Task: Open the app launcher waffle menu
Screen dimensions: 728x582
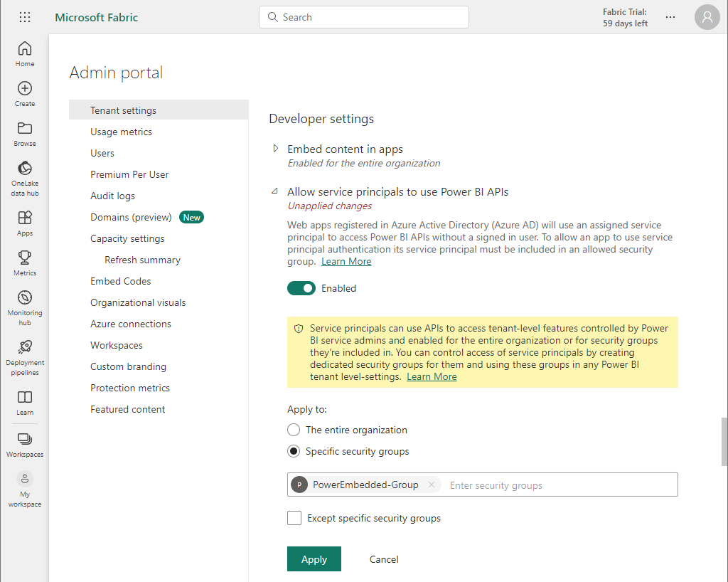Action: click(25, 17)
